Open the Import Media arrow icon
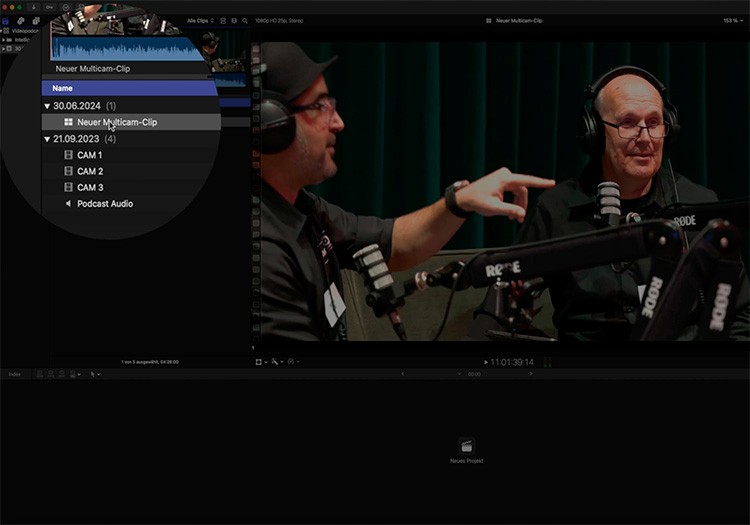 [33, 7]
